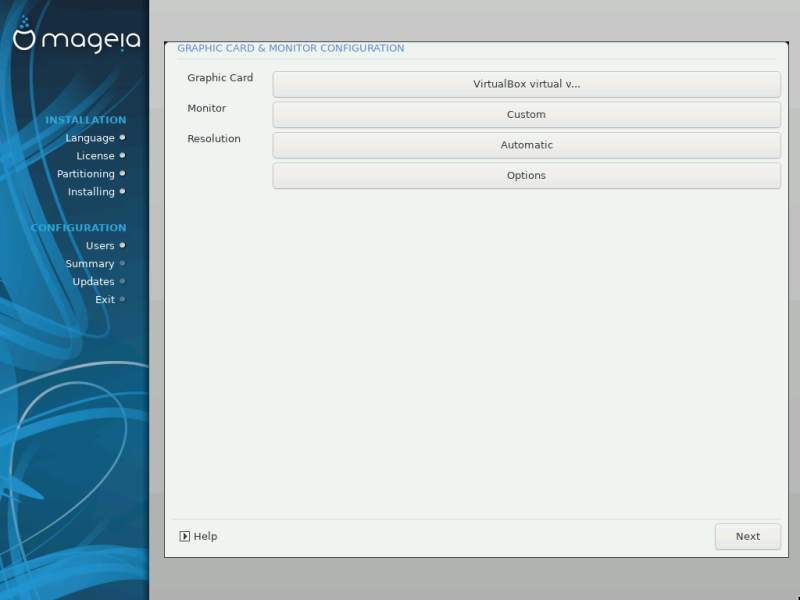The image size is (800, 600).
Task: Click Next to continue installation
Action: 747,536
